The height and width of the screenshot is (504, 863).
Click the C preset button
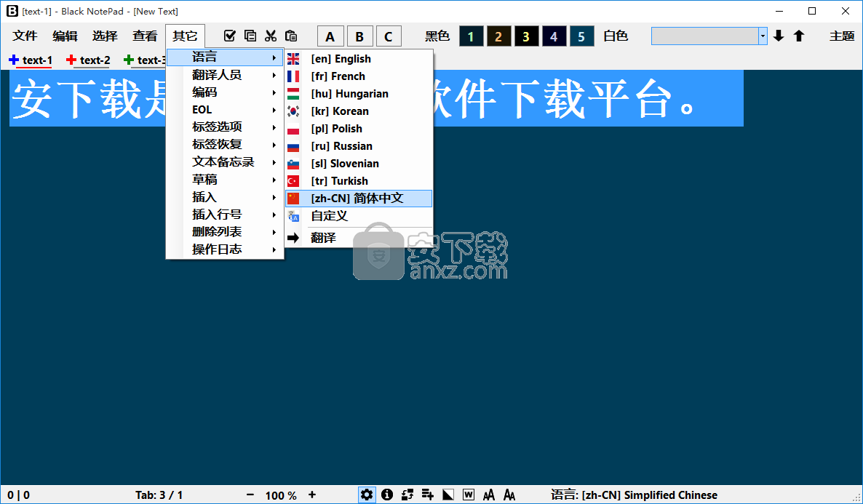pyautogui.click(x=389, y=36)
